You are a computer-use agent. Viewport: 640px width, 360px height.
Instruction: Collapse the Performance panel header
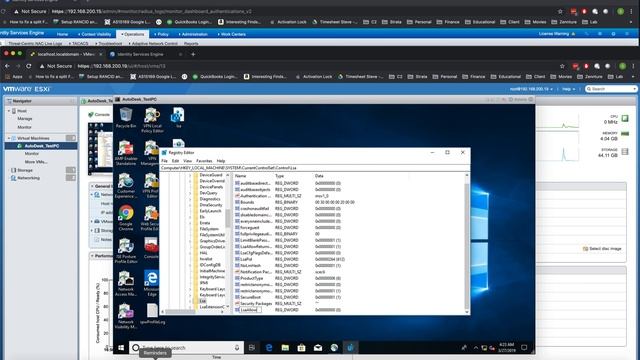pos(93,256)
